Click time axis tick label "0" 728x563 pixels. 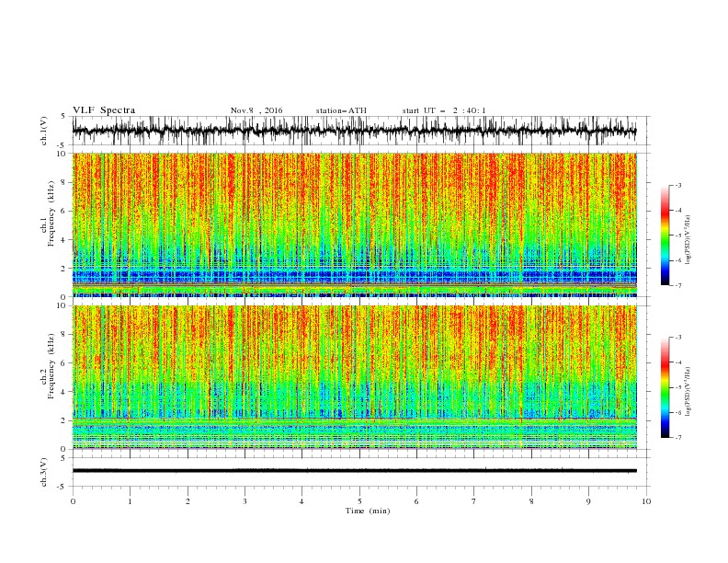(x=73, y=501)
